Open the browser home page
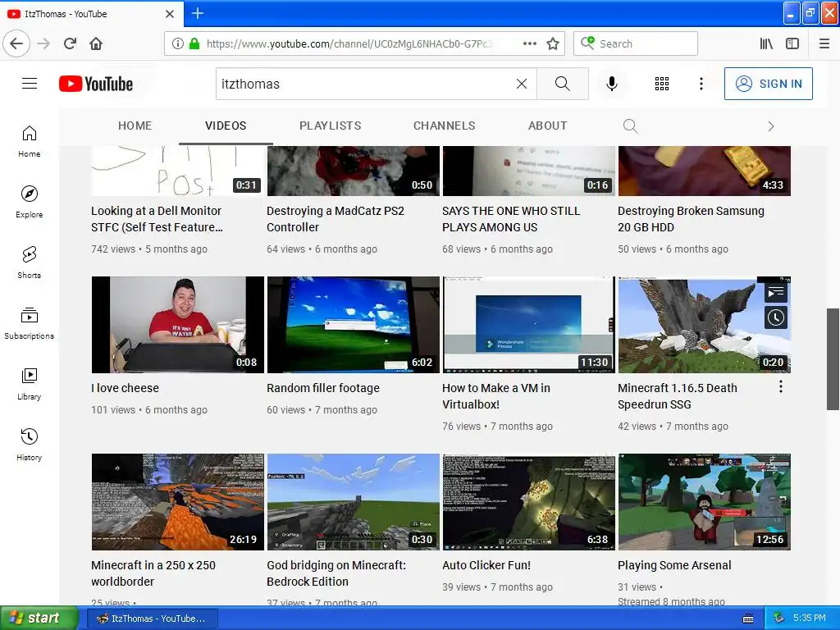This screenshot has width=840, height=630. [96, 43]
